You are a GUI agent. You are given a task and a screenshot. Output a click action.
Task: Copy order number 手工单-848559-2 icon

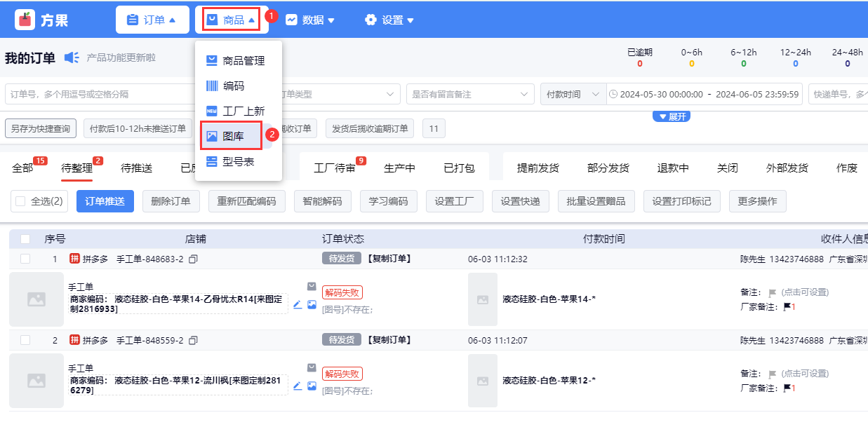193,341
